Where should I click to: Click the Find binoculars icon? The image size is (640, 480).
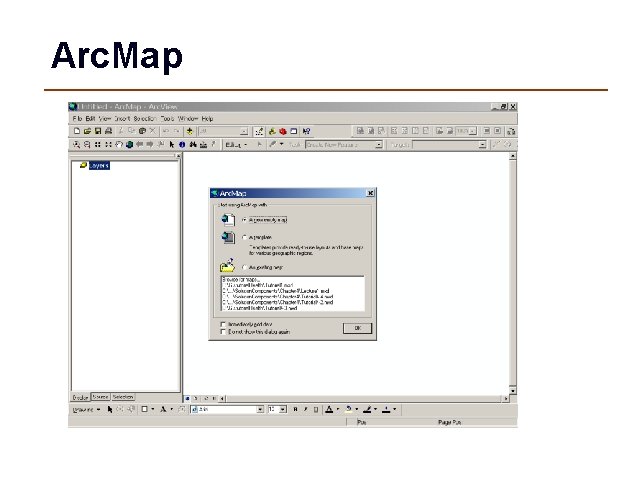[193, 144]
